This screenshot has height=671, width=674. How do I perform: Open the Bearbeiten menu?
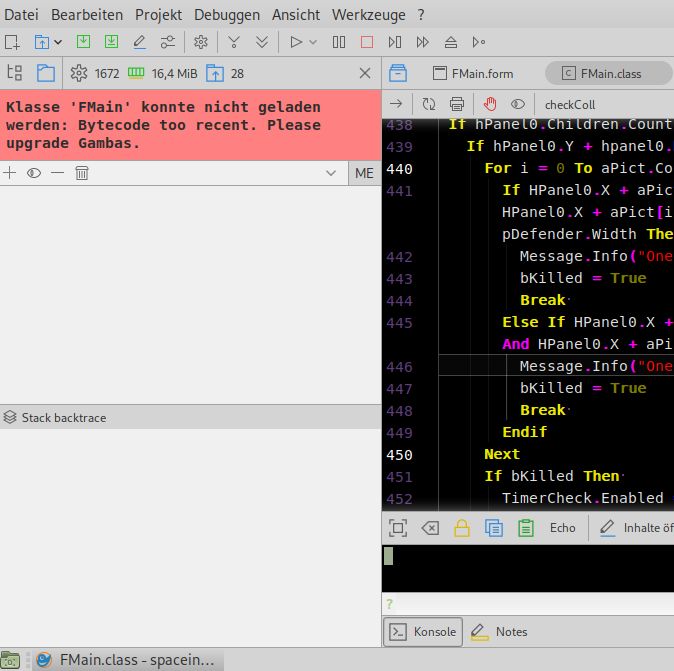pyautogui.click(x=87, y=15)
